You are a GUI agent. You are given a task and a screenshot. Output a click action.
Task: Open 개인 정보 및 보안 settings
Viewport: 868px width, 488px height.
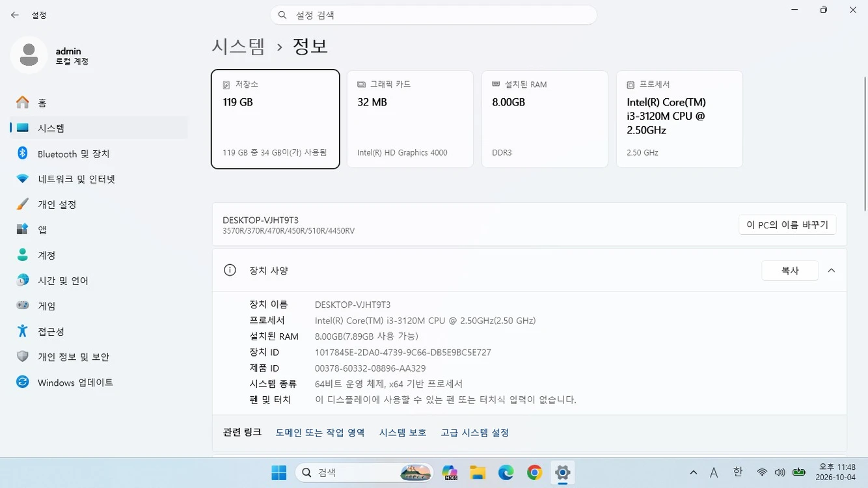pyautogui.click(x=99, y=357)
